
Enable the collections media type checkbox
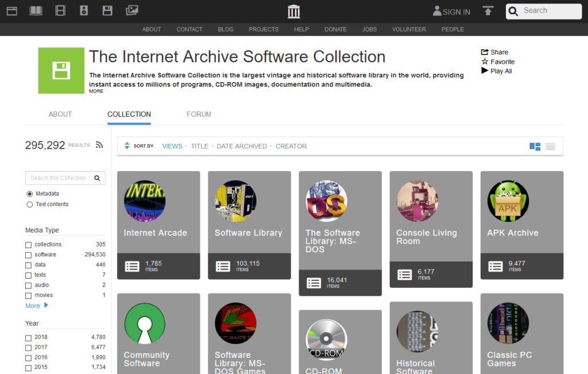[29, 245]
